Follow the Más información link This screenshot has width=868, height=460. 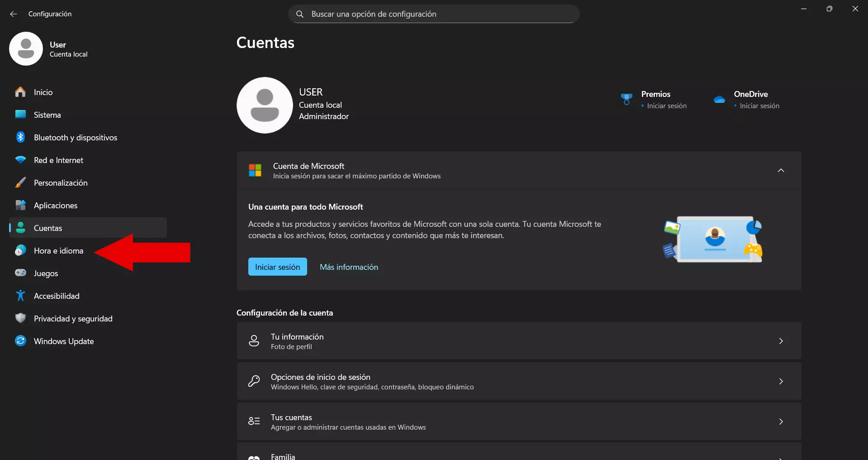[349, 267]
